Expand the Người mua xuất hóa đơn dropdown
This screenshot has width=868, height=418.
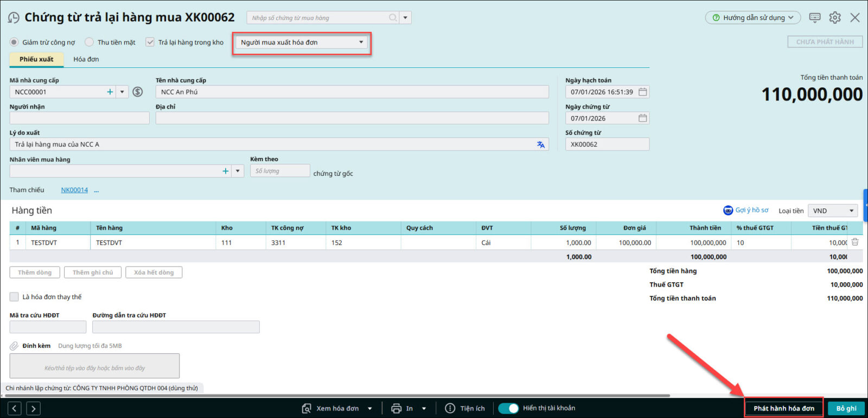(361, 42)
